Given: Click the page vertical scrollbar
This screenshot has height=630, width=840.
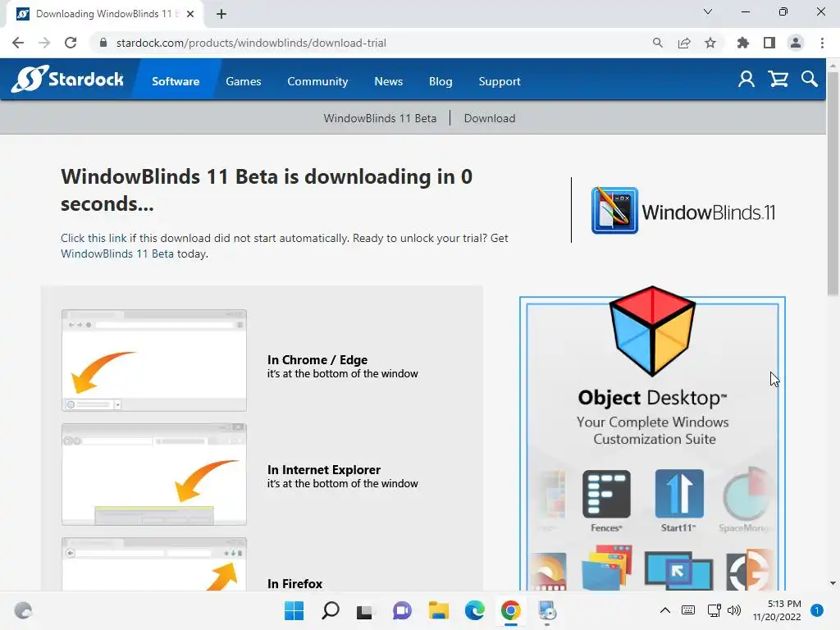Looking at the screenshot, I should (832, 184).
